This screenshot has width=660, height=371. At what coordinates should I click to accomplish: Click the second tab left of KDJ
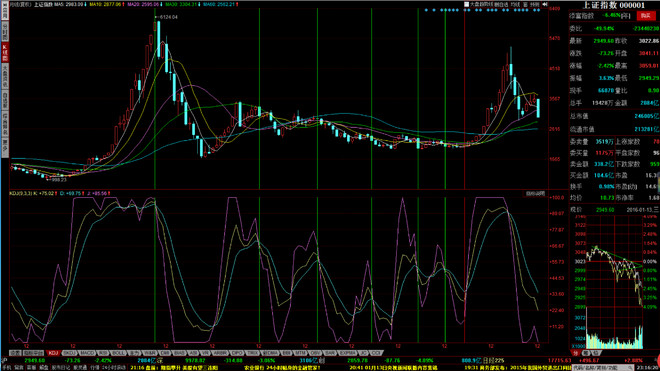point(16,353)
